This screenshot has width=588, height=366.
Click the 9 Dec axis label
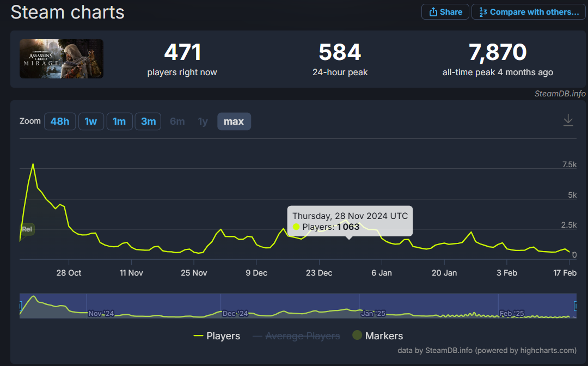coord(256,273)
